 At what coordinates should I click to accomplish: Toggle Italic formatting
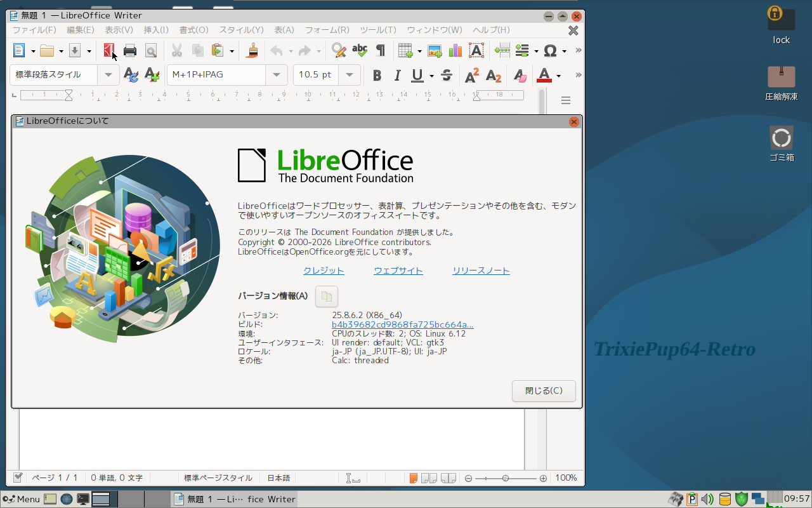point(397,76)
